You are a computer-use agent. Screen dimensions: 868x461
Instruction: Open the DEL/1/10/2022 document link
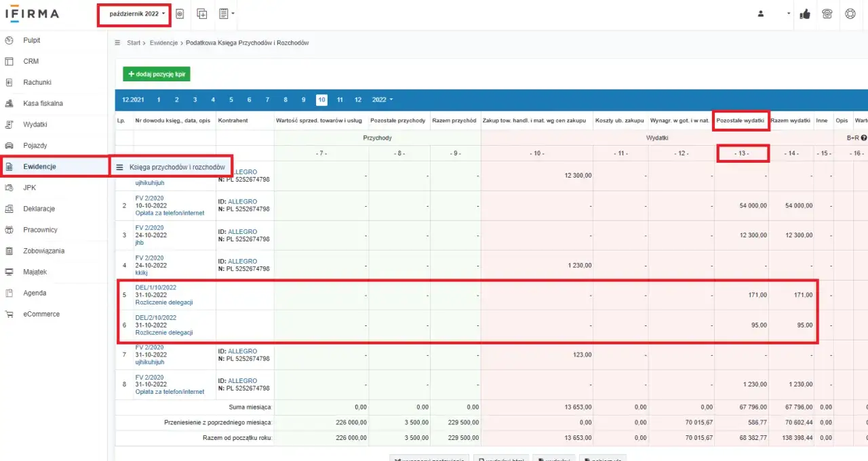(x=155, y=287)
